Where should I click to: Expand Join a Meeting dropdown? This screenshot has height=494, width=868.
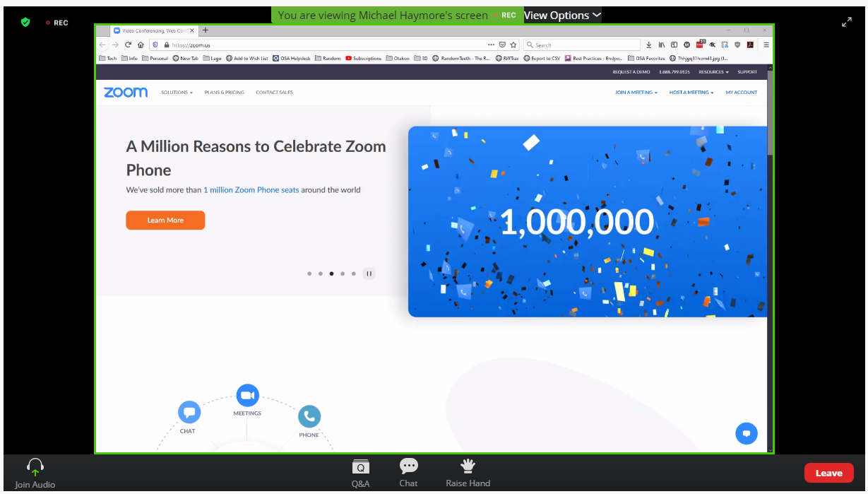636,93
